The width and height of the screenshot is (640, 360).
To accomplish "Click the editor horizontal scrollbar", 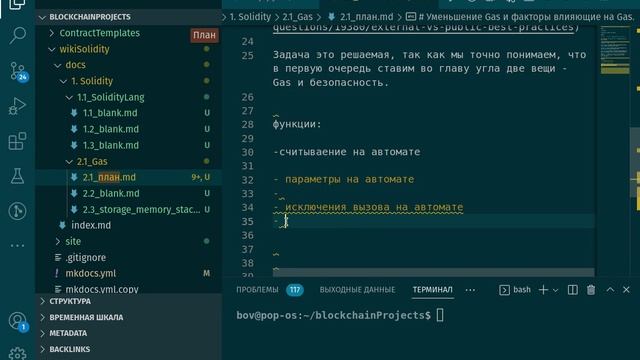I will pos(433,272).
